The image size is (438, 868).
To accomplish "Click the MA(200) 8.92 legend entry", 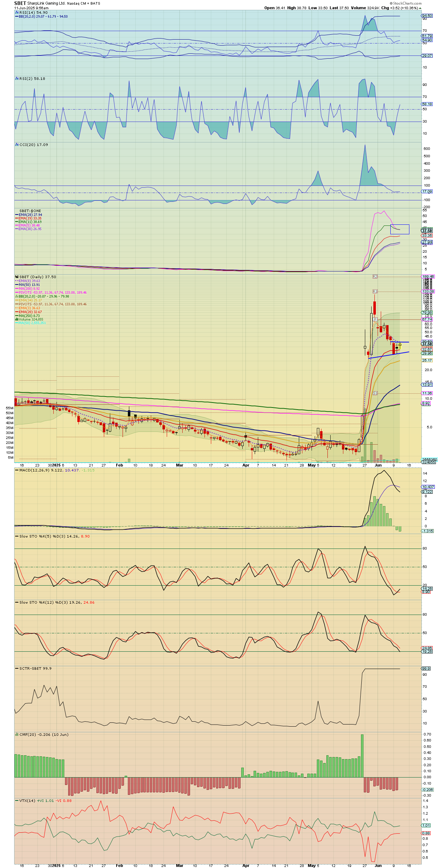I will [28, 289].
